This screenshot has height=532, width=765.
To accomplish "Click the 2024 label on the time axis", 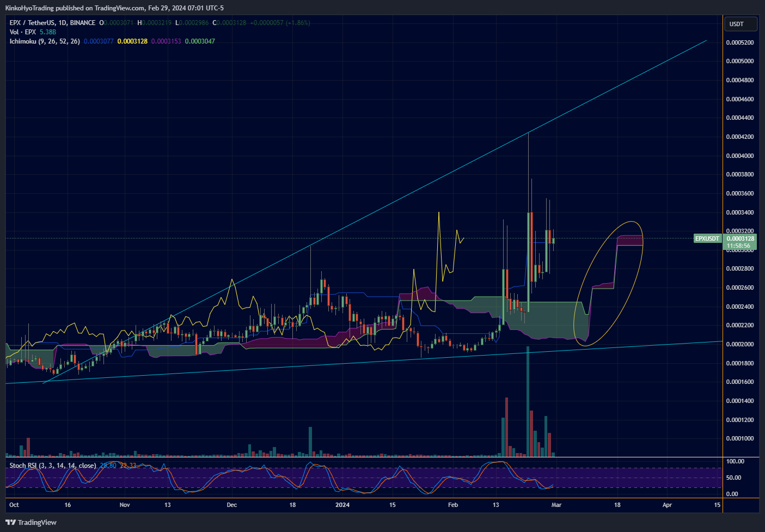I will [342, 505].
